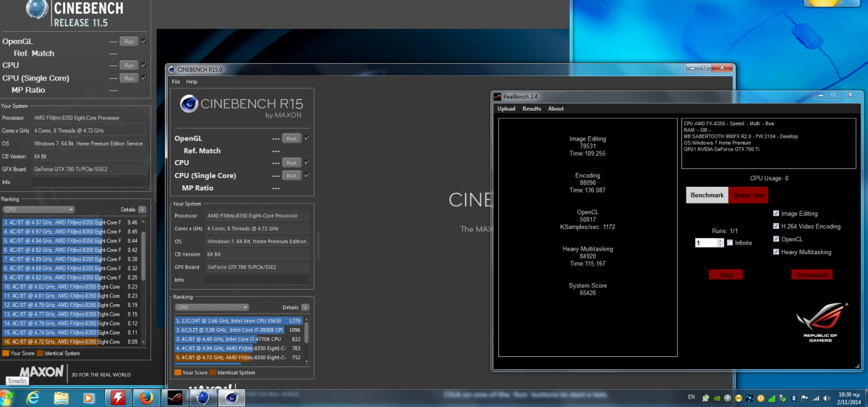
Task: Click the Cinebench R15 title bar icon
Action: click(172, 70)
